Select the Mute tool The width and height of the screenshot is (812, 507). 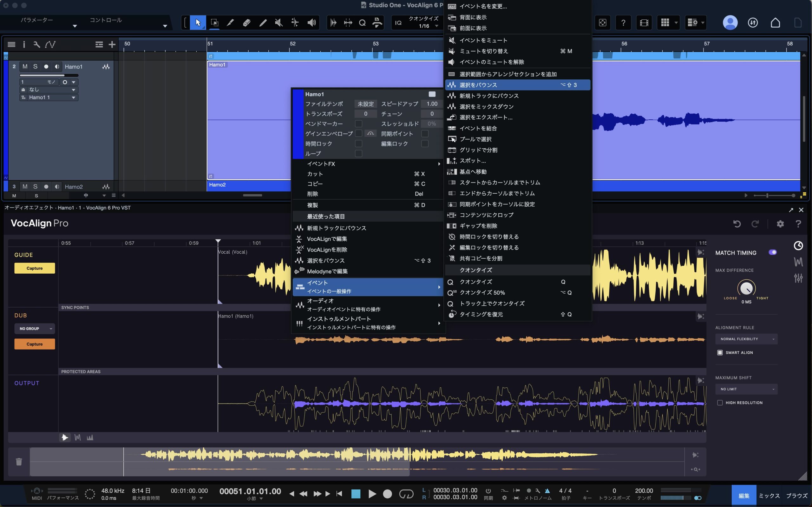[279, 23]
